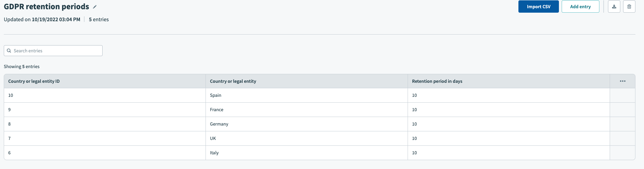Image resolution: width=644 pixels, height=169 pixels.
Task: Select the Italy cell
Action: pyautogui.click(x=214, y=153)
